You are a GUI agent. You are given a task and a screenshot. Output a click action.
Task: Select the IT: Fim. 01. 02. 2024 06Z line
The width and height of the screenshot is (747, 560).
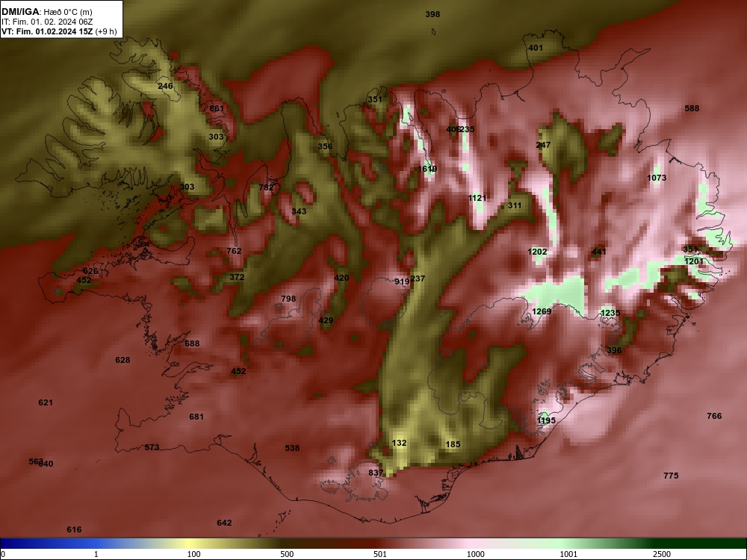pyautogui.click(x=46, y=22)
